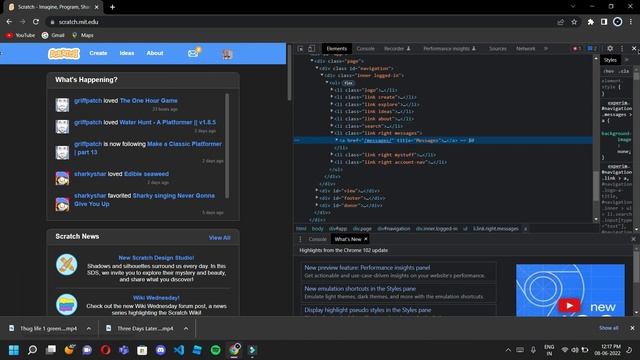Open the Windows Start menu

tap(14, 350)
